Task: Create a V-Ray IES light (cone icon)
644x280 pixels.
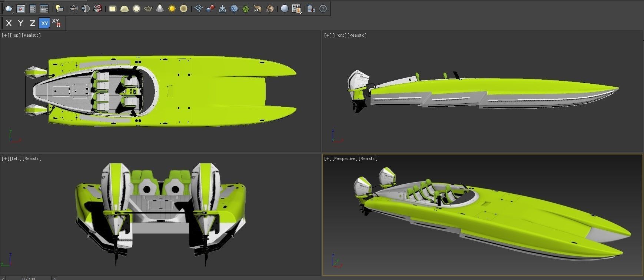Action: pyautogui.click(x=160, y=9)
